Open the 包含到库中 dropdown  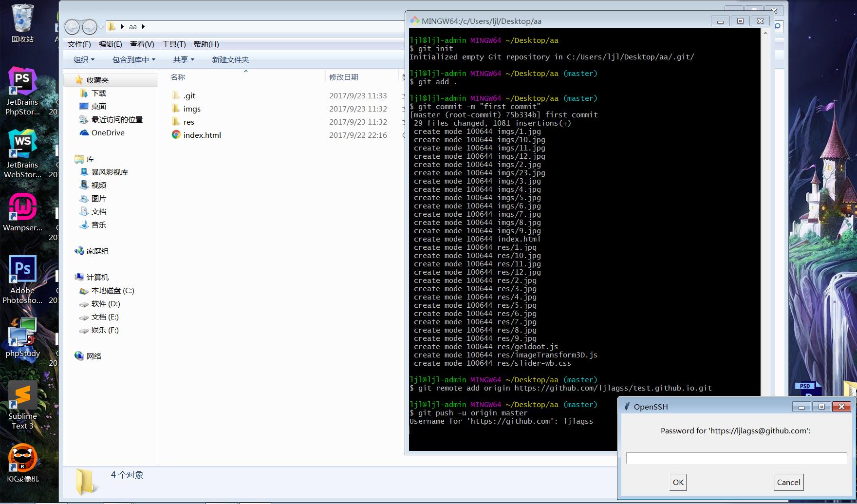click(x=134, y=59)
